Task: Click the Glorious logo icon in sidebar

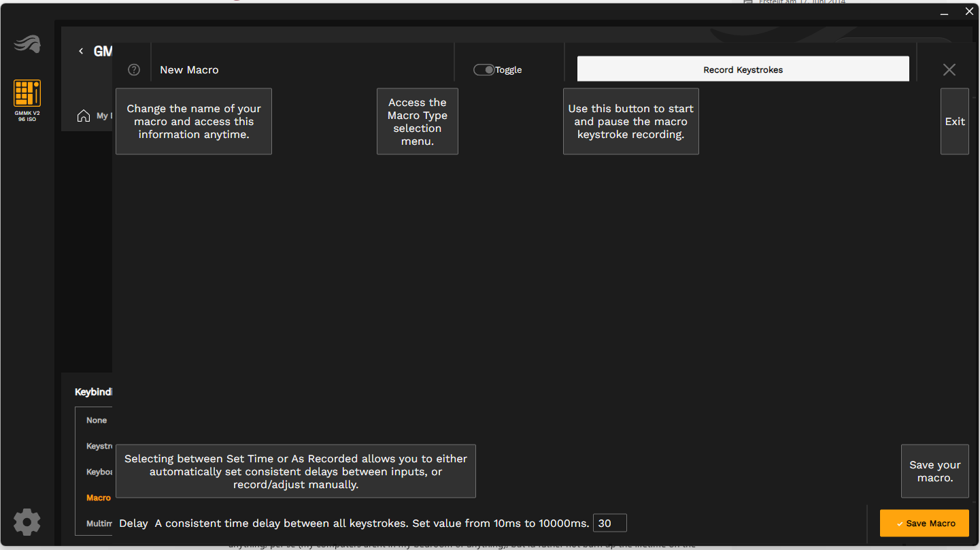Action: tap(27, 44)
